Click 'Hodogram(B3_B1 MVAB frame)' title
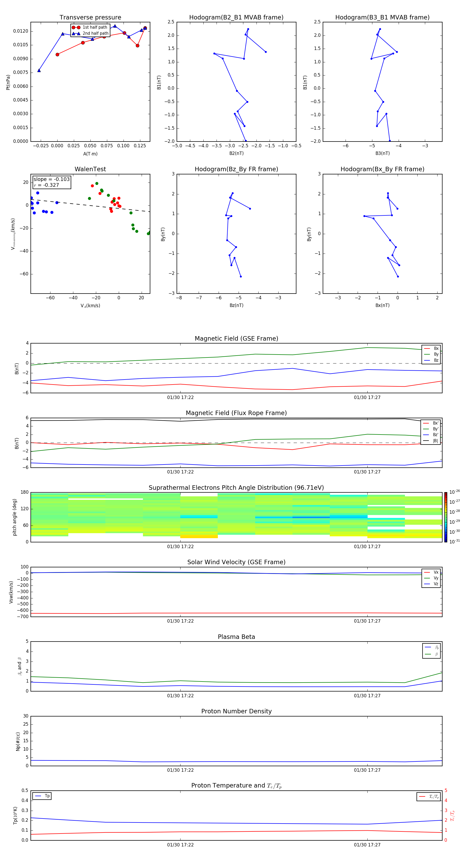 (x=382, y=18)
